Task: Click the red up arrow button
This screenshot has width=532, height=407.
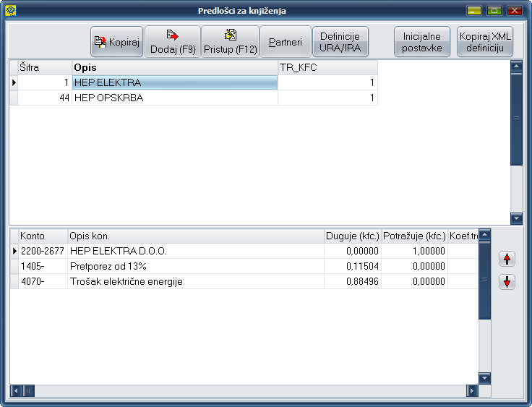Action: pyautogui.click(x=507, y=259)
